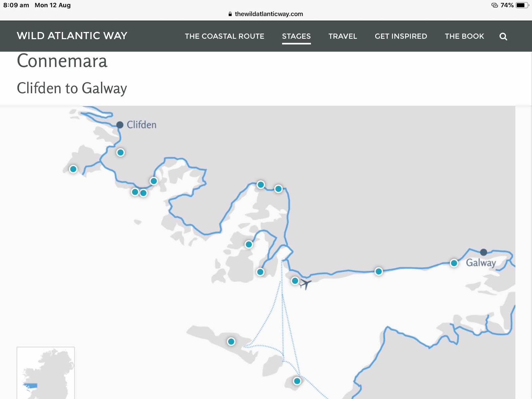Open The Coastal Route menu

pyautogui.click(x=224, y=36)
